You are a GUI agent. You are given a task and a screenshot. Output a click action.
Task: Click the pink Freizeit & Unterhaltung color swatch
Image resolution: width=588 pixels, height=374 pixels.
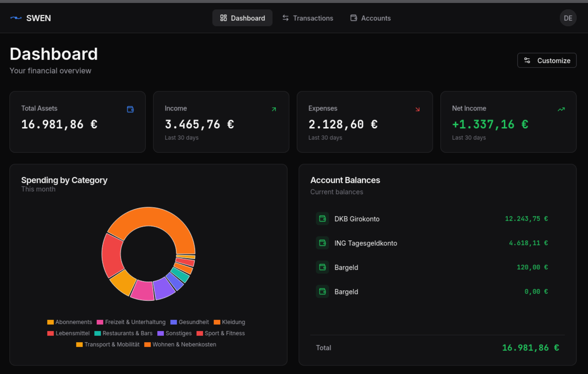pyautogui.click(x=100, y=322)
